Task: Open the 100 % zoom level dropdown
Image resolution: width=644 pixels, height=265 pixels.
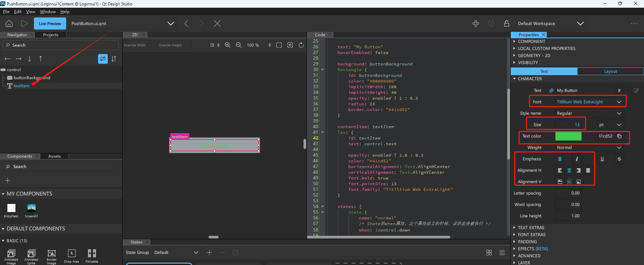Action: coord(259,45)
